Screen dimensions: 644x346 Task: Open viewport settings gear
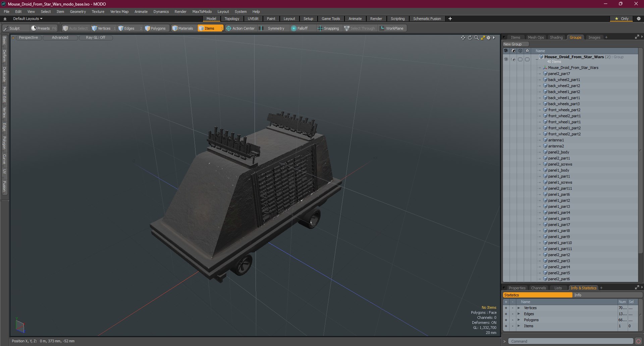pyautogui.click(x=488, y=38)
